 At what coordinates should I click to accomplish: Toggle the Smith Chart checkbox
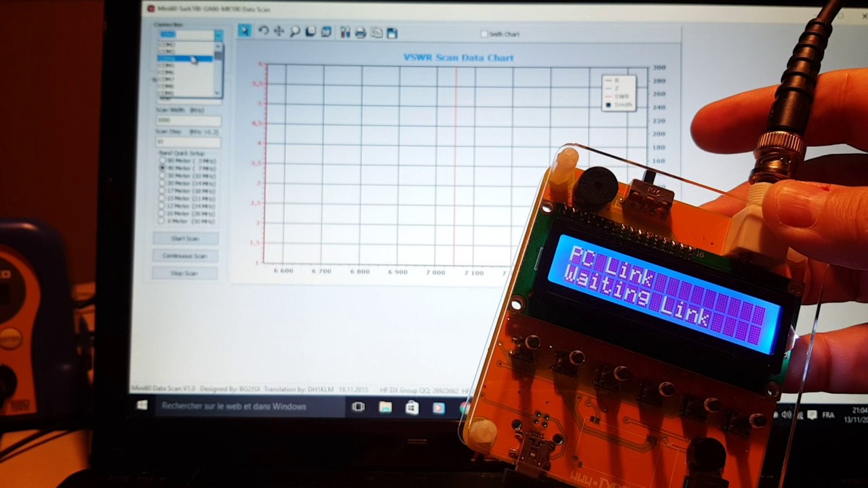pyautogui.click(x=484, y=34)
